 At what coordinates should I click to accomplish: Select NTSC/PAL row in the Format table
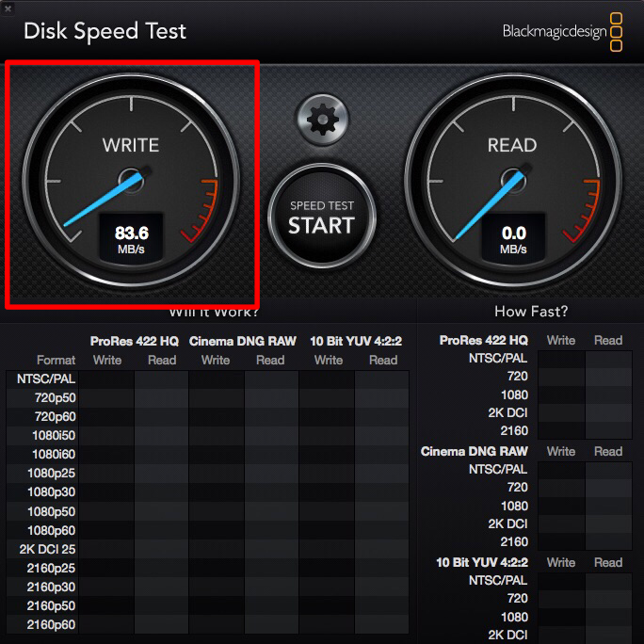(207, 378)
